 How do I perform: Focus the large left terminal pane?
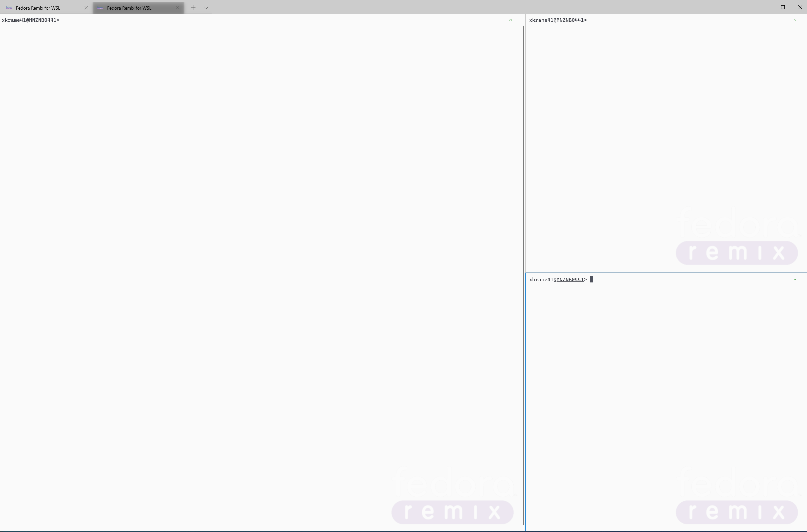[x=238, y=237]
